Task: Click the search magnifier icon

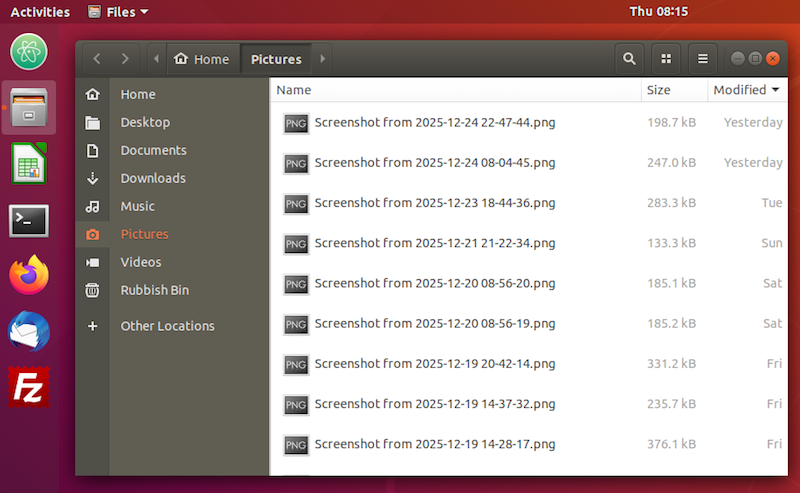Action: [629, 59]
